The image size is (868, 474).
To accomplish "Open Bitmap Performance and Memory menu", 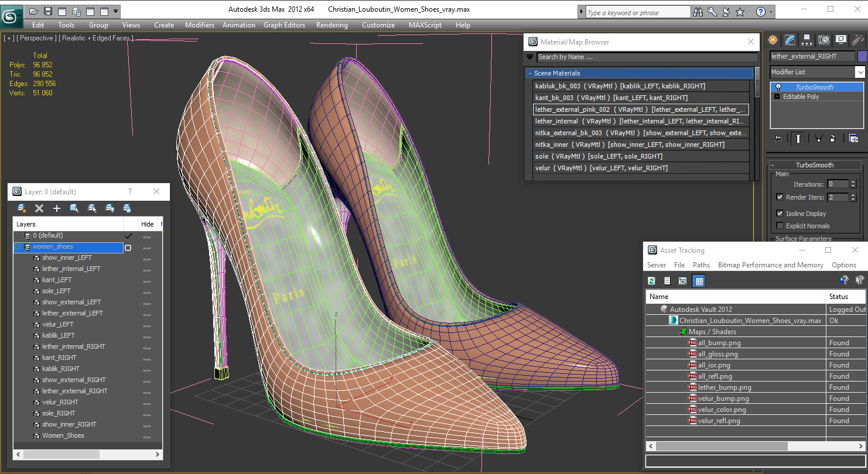I will [x=771, y=265].
